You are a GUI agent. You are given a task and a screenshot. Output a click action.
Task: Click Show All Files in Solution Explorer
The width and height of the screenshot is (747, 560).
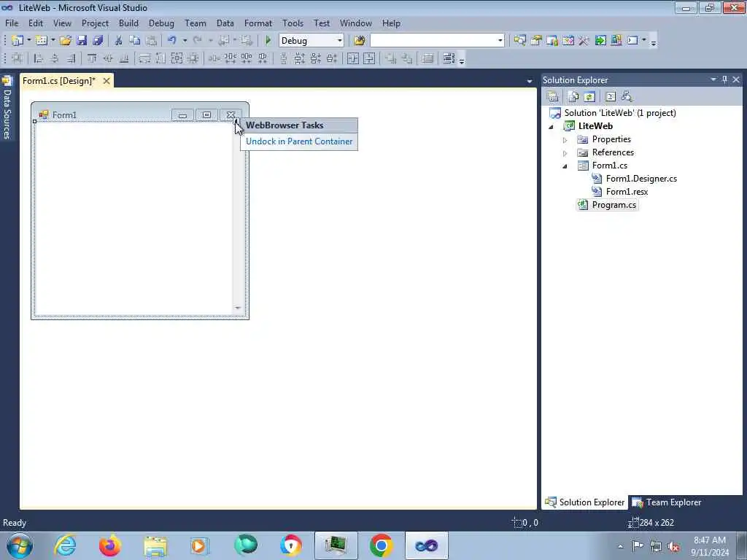(573, 97)
